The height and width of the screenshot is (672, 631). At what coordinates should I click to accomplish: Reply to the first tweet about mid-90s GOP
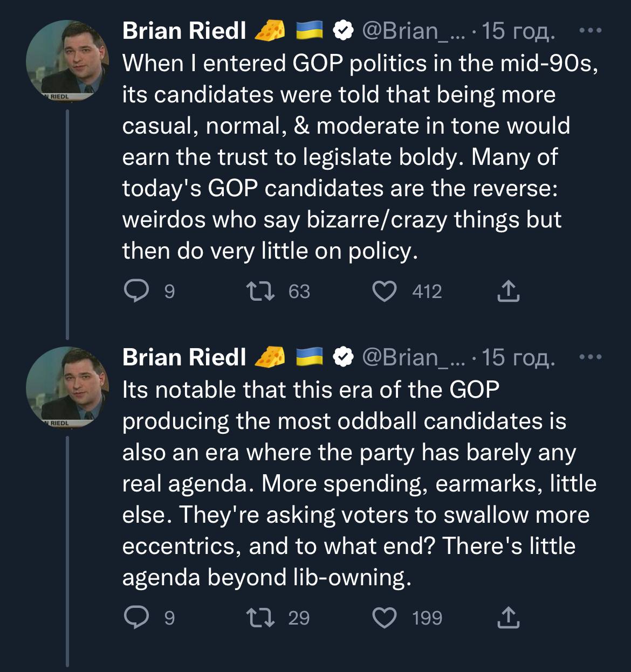[136, 292]
